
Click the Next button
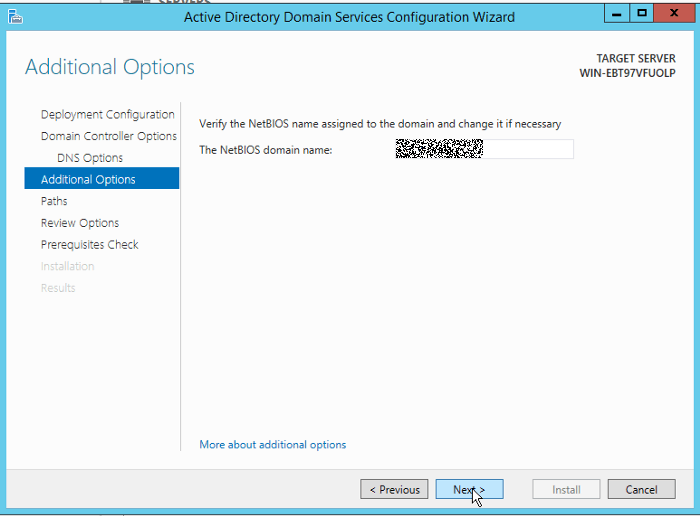[469, 489]
